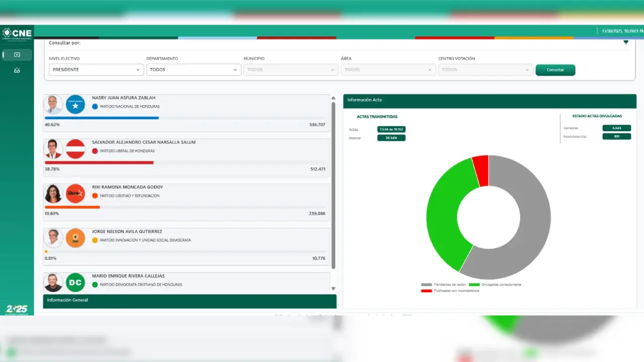
Task: Open the second sidebar icon below results
Action: coord(17,70)
